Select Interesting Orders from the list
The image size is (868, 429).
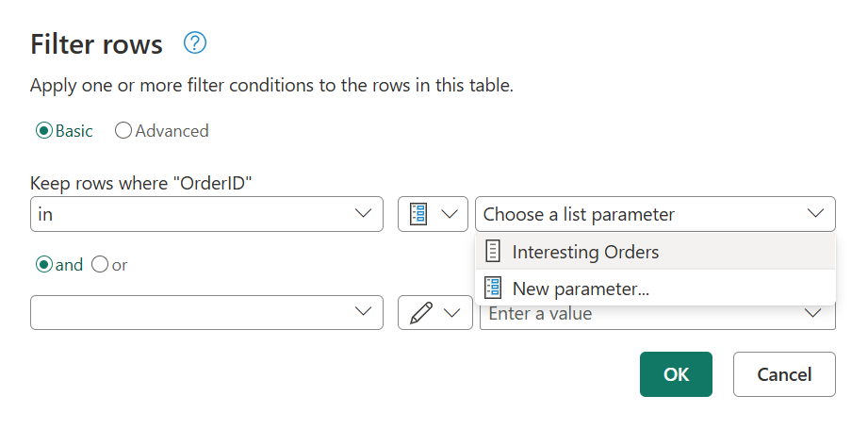coord(585,252)
